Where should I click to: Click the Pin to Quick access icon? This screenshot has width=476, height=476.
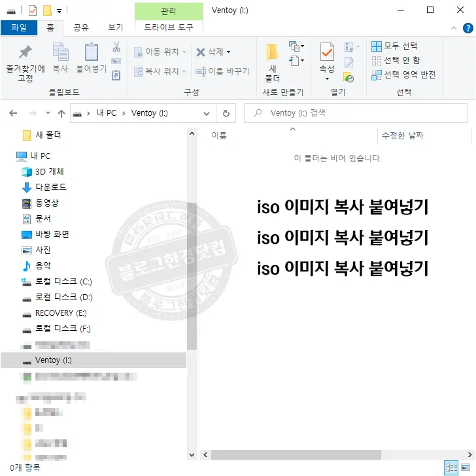tap(25, 52)
